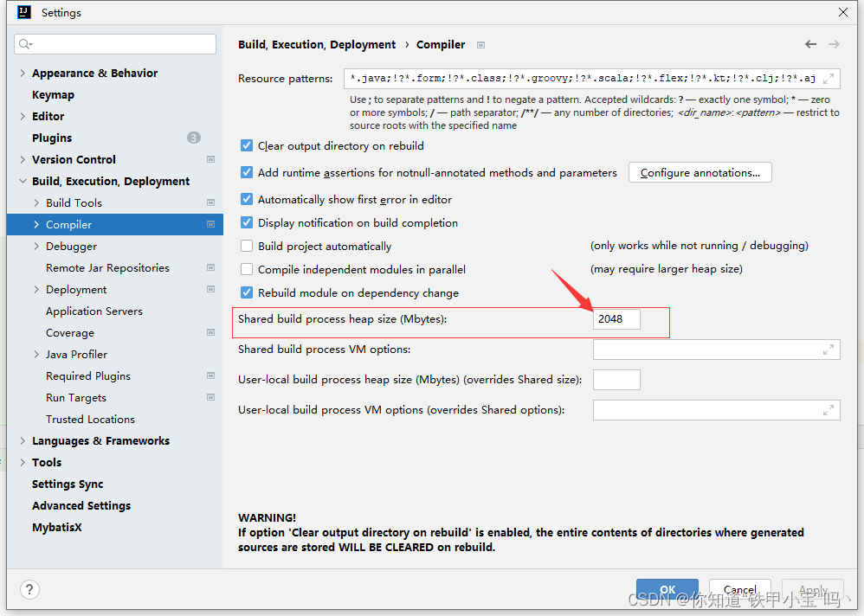Expand the Resource patterns field editor
The image size is (864, 616).
pyautogui.click(x=829, y=79)
